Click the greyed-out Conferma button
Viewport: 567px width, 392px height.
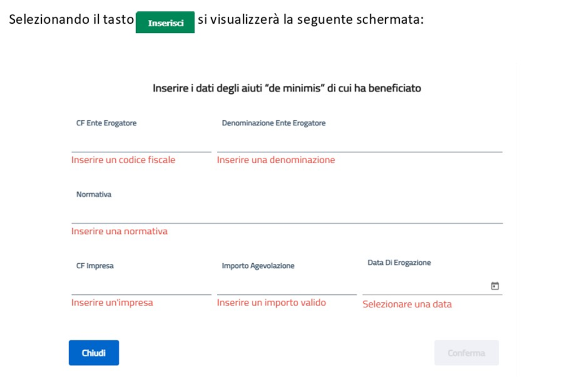point(466,353)
